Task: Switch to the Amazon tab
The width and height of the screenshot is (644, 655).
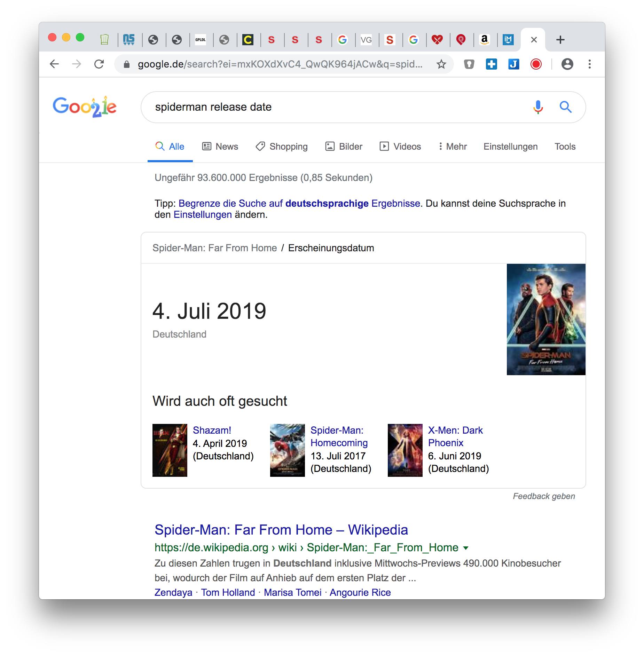Action: [485, 40]
